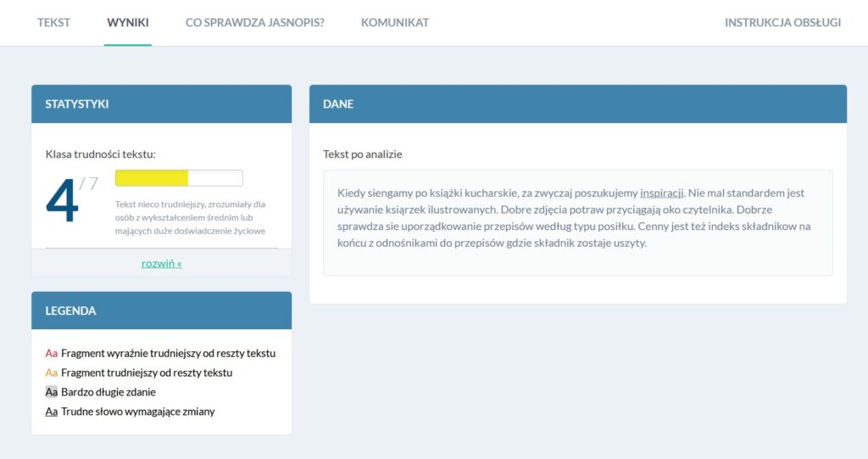Click the Klasa trudności tekstu label

coord(100,154)
